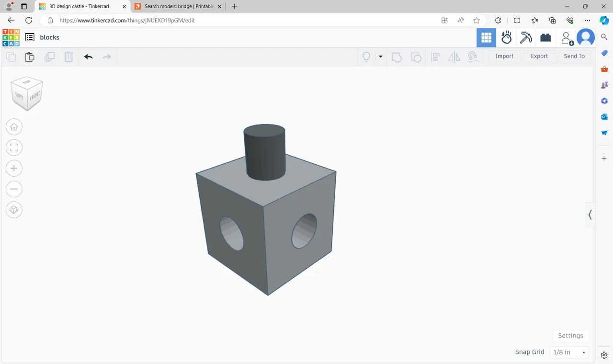Select the Paste tool

[30, 57]
